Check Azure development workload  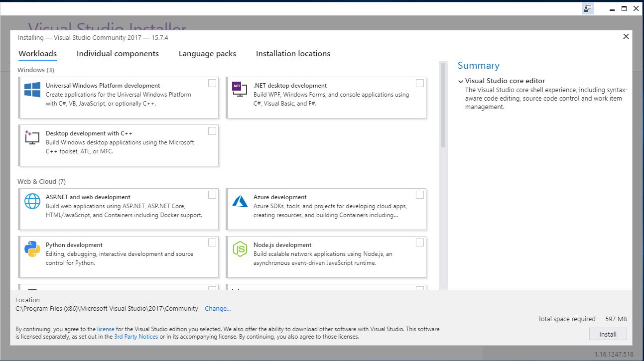(x=420, y=195)
